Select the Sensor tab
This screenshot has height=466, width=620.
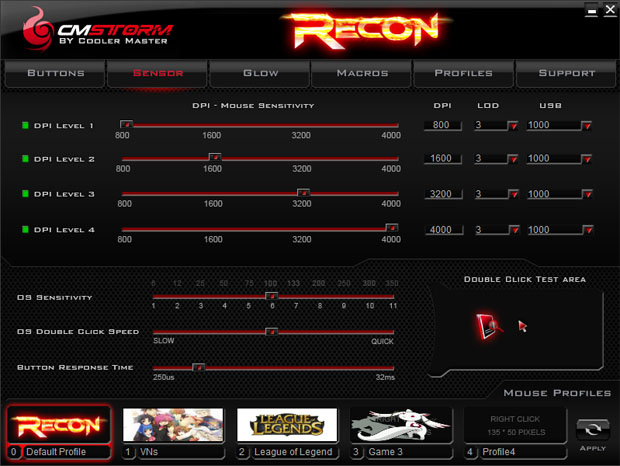pos(157,74)
